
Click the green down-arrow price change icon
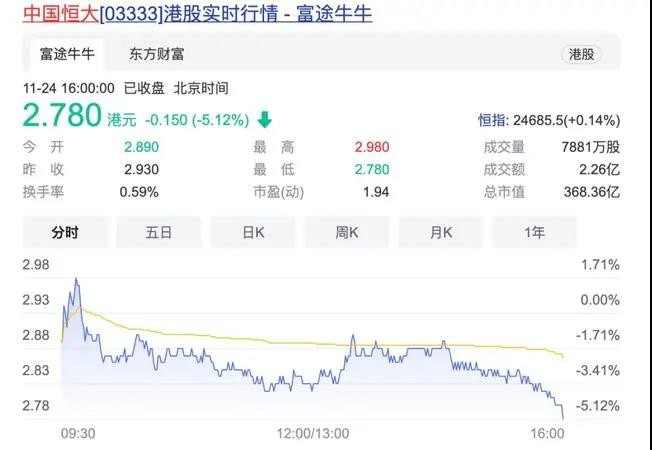(264, 120)
